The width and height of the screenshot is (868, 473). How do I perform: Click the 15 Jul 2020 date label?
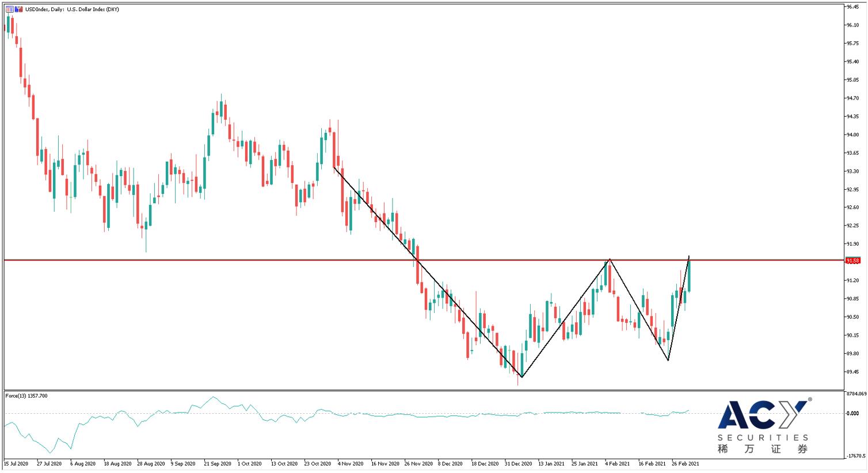(16, 463)
